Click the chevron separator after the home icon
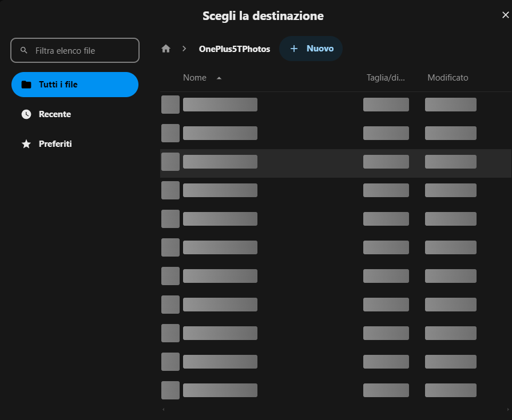Image resolution: width=512 pixels, height=420 pixels. point(184,49)
